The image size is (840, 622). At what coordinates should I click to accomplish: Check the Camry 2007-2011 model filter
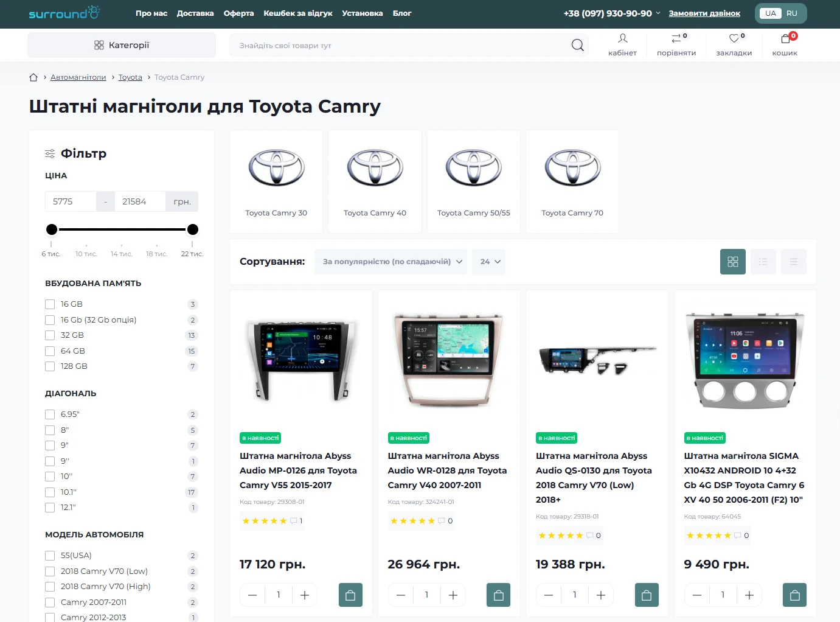pyautogui.click(x=50, y=603)
